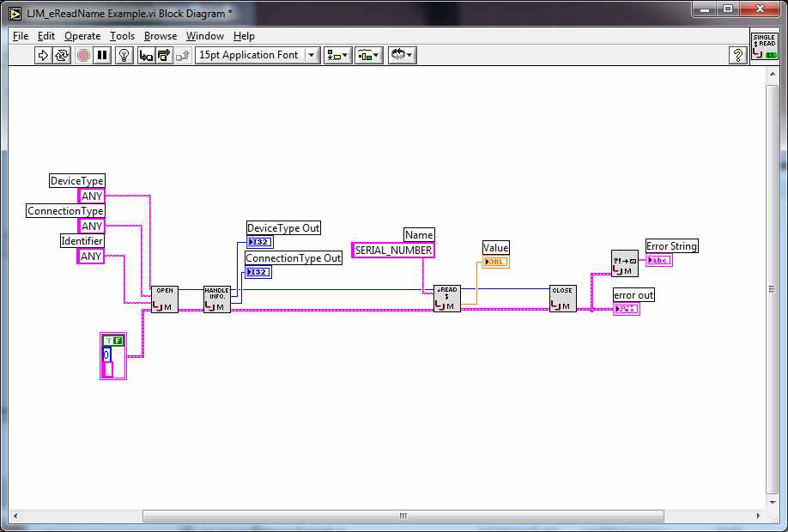Viewport: 788px width, 532px height.
Task: Select the SERIAL_NUMBER Name constant
Action: click(392, 250)
